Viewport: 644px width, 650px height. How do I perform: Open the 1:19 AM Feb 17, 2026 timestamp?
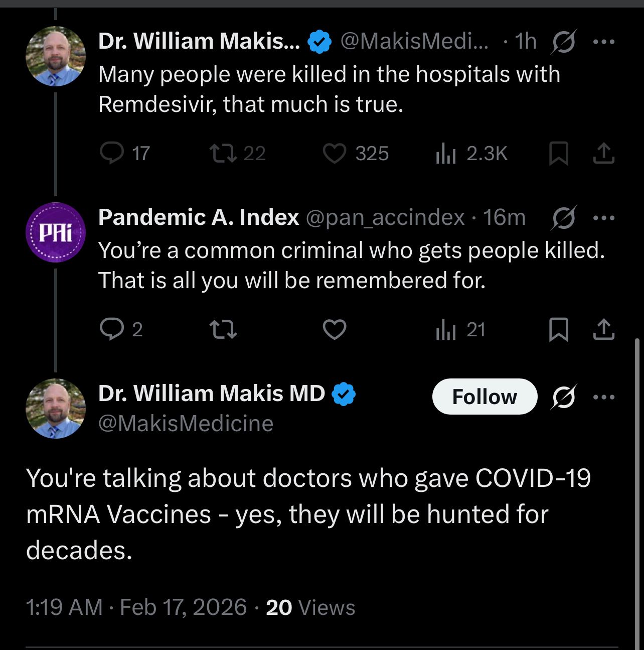click(x=136, y=607)
